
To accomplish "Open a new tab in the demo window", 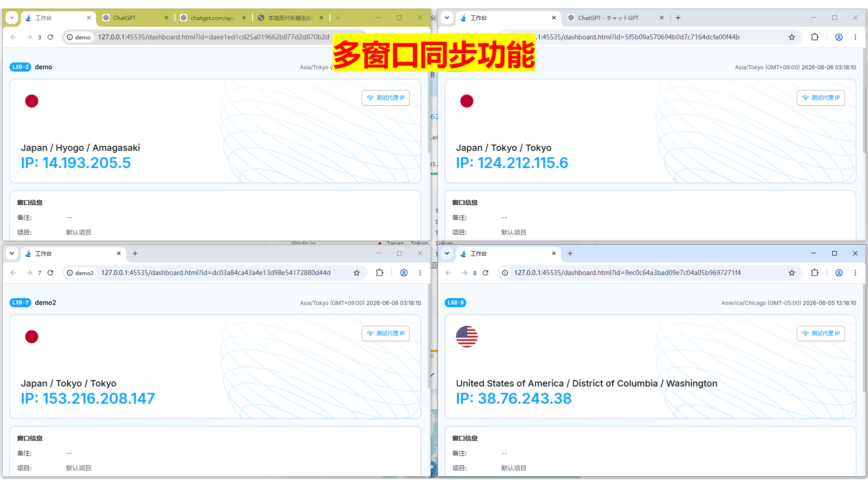I will tap(338, 18).
